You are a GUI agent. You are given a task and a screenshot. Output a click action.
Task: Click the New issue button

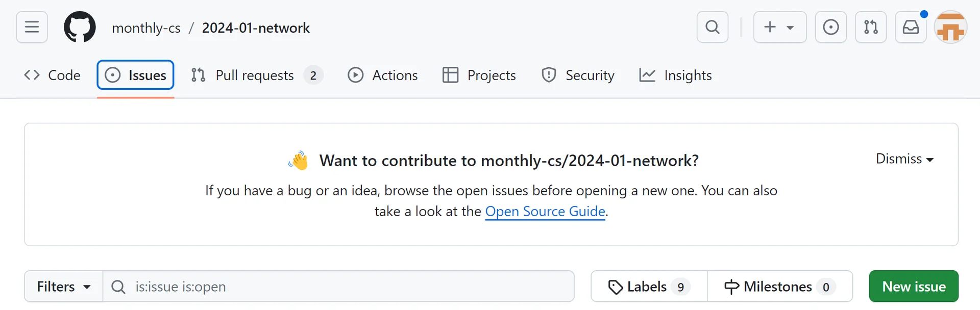(x=913, y=287)
